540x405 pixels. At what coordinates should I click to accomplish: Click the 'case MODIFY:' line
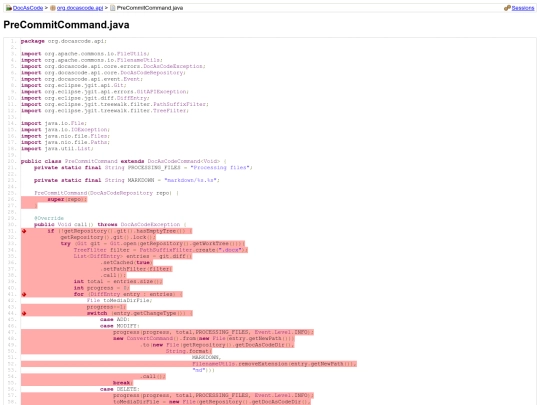click(120, 326)
